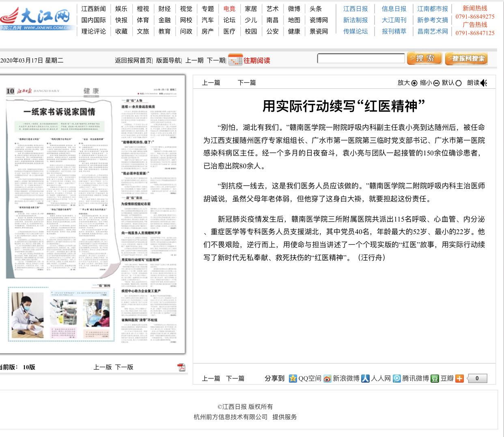Open the 教育 navigation item
The image size is (504, 437).
(164, 31)
